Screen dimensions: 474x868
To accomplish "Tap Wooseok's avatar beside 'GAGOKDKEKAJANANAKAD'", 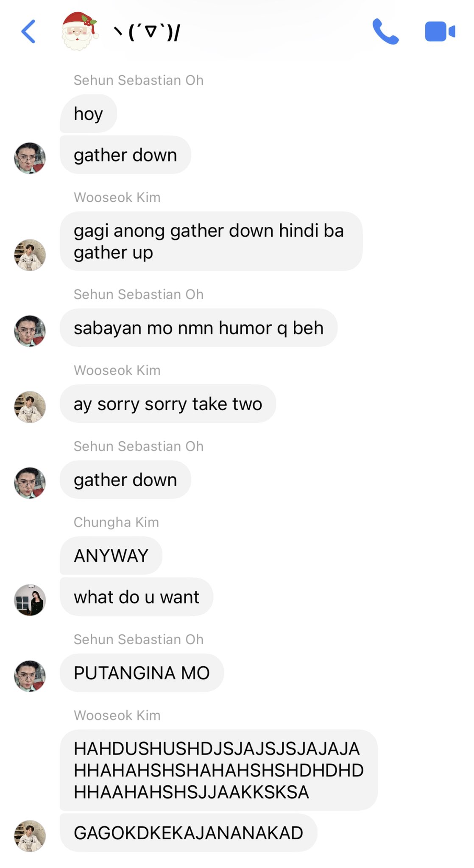I will 30,836.
